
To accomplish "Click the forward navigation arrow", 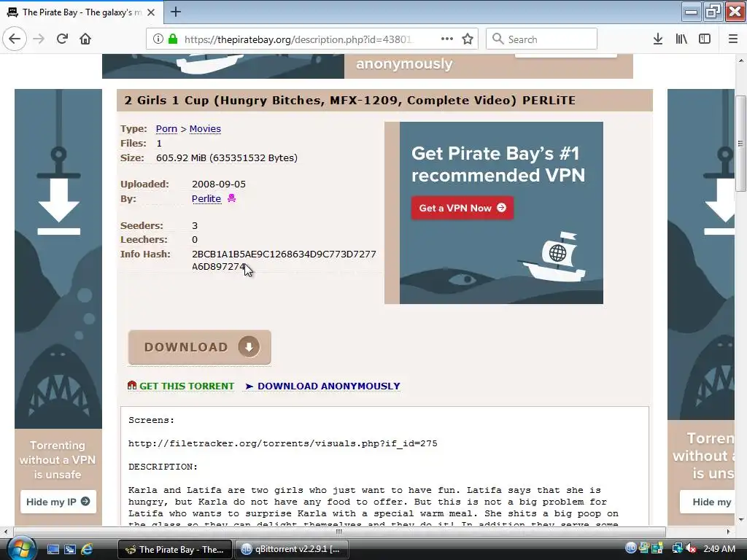I will point(39,39).
